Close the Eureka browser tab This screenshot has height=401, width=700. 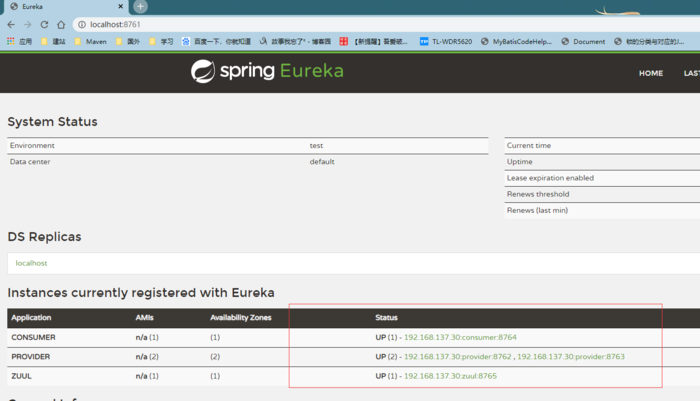tap(121, 6)
